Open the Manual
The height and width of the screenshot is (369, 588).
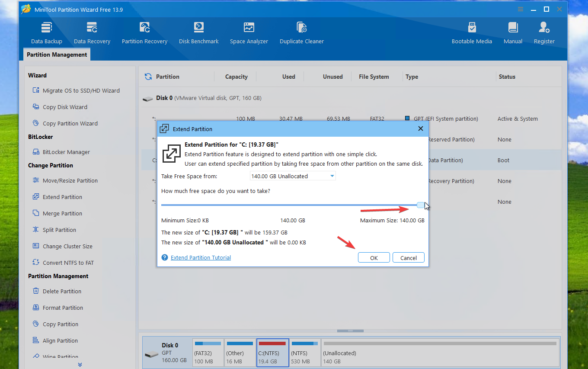513,33
